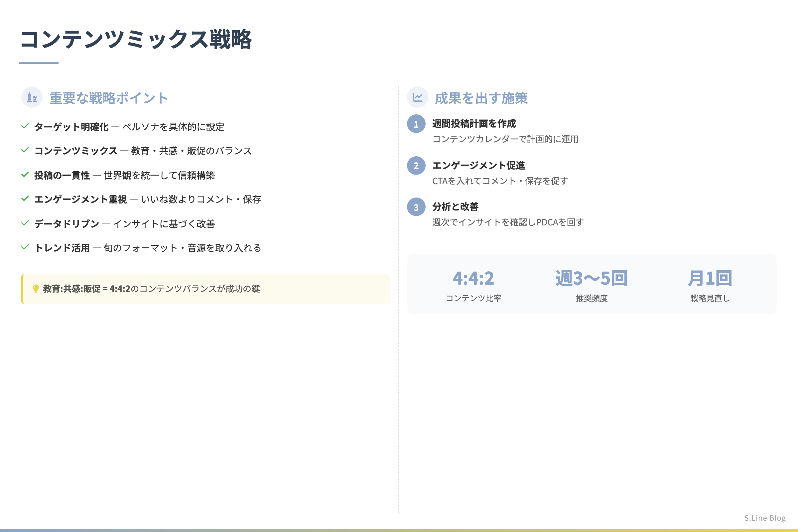Click the text コンテンツカレンダーで計画的に運用
798x532 pixels.
point(505,139)
